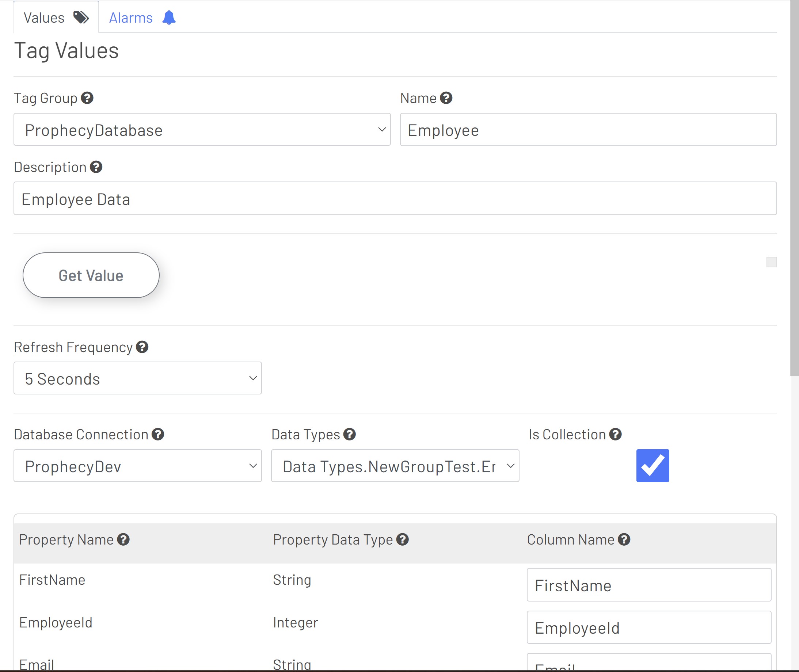The image size is (799, 672).
Task: Open the ProphecyDev Database Connection dropdown
Action: coord(137,466)
